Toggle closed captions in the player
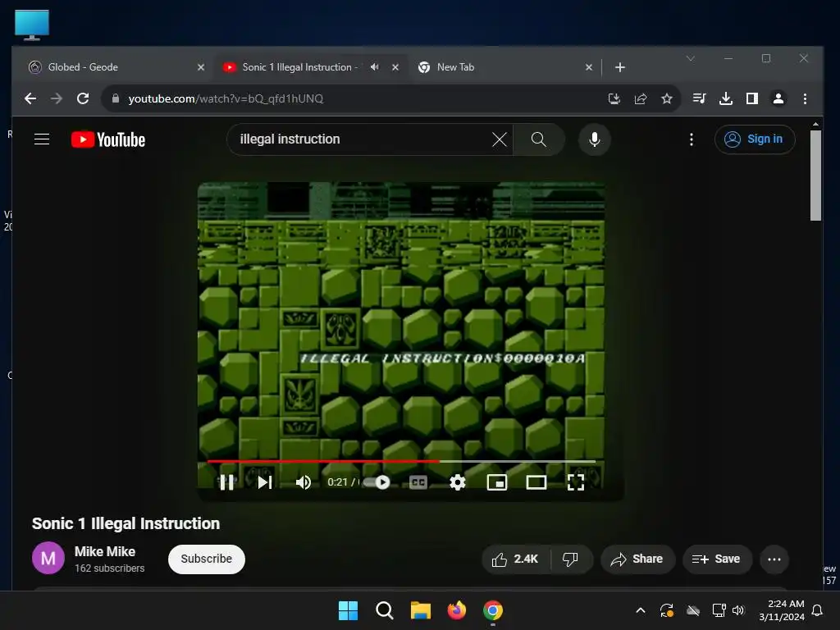Image resolution: width=840 pixels, height=630 pixels. click(x=418, y=482)
